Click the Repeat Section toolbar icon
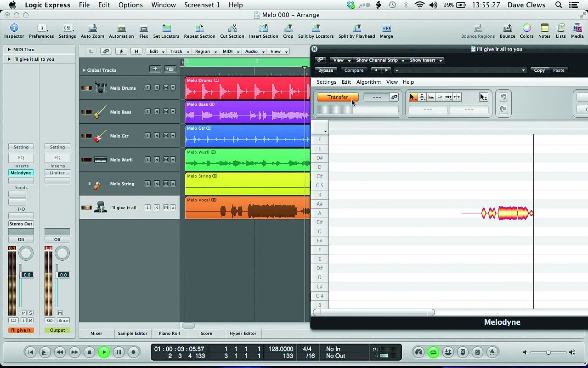 pos(199,29)
